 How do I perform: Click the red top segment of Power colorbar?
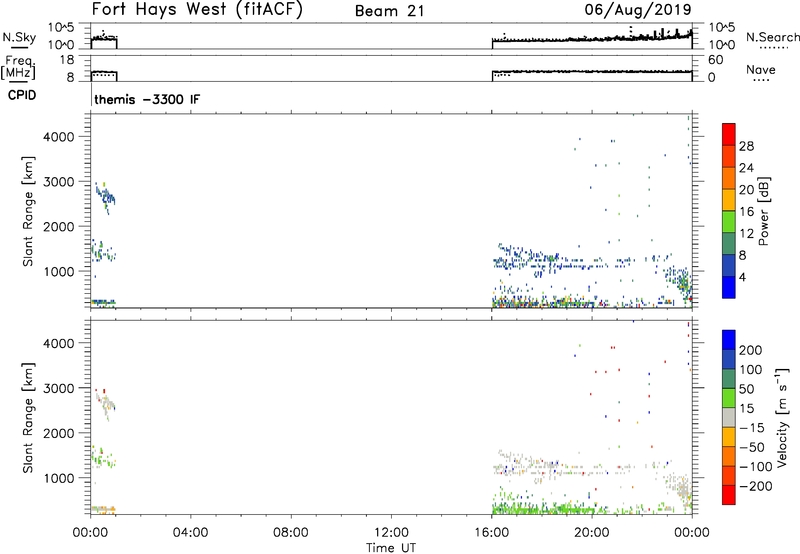coord(729,134)
